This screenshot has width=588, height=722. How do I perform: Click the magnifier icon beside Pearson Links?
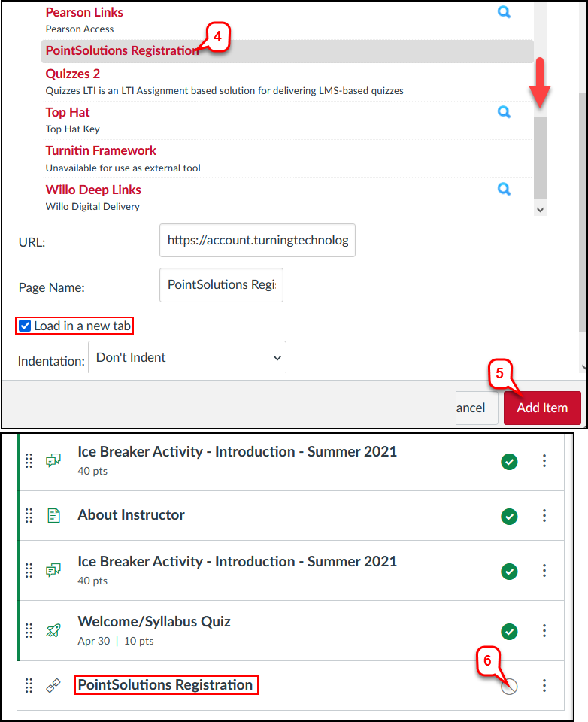[x=504, y=13]
